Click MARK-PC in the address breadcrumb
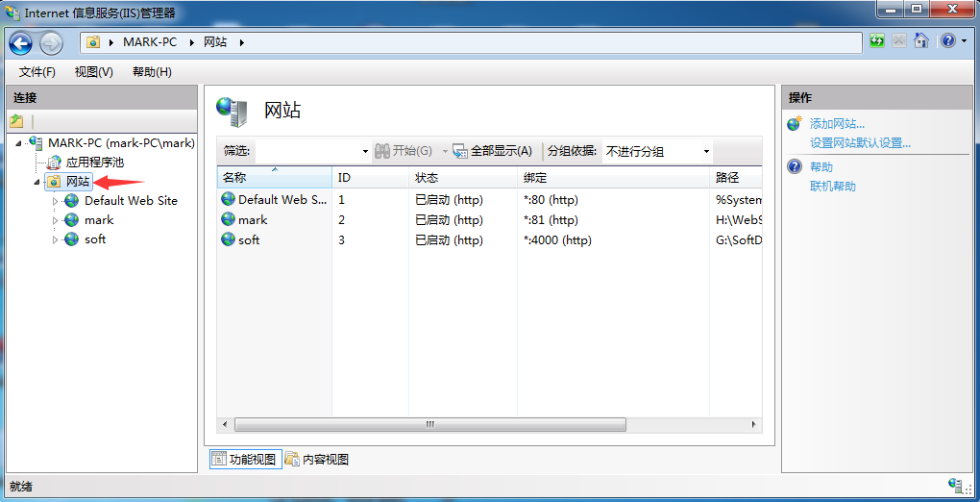This screenshot has height=502, width=980. point(150,42)
